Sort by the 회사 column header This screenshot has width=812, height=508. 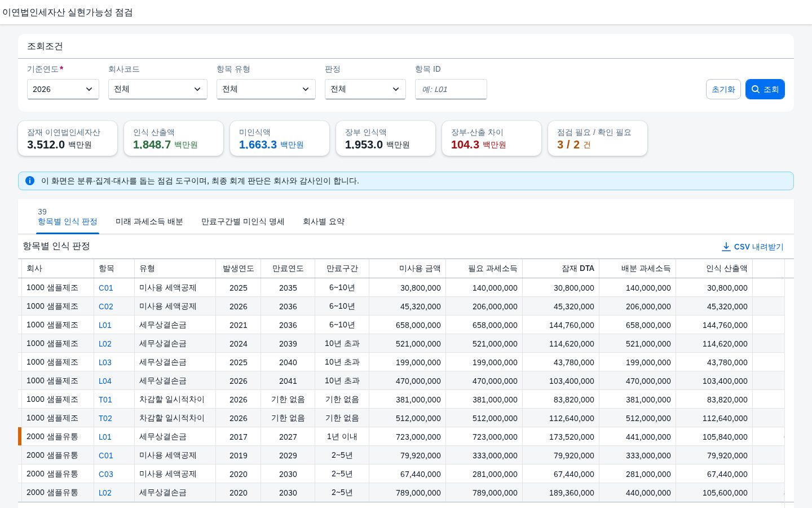[x=58, y=269]
